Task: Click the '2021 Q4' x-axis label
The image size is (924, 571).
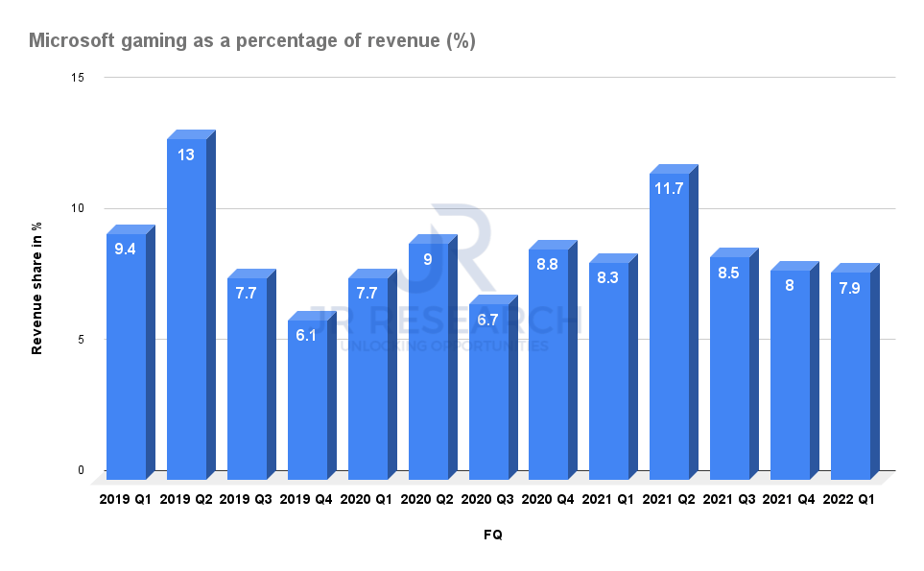Action: (789, 500)
